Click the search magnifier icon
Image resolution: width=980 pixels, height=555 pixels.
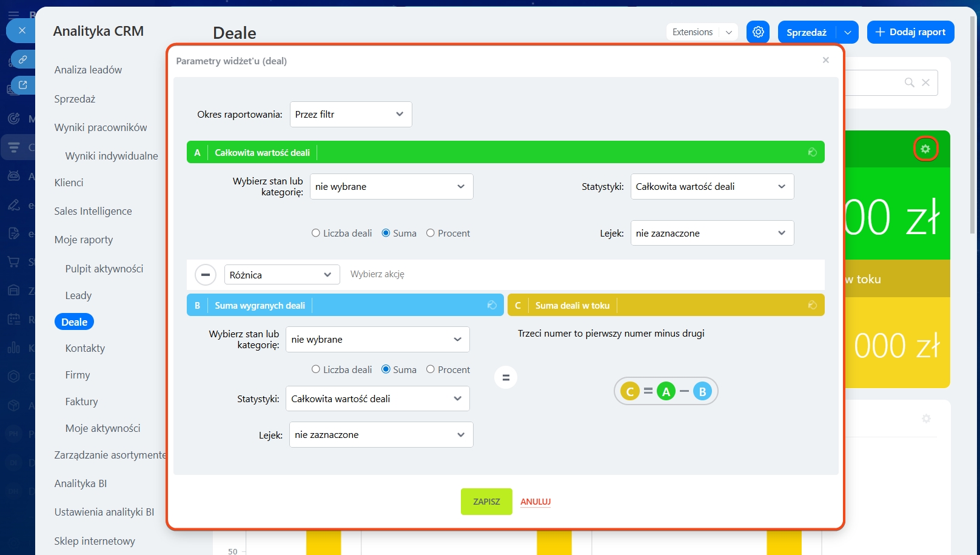tap(909, 82)
